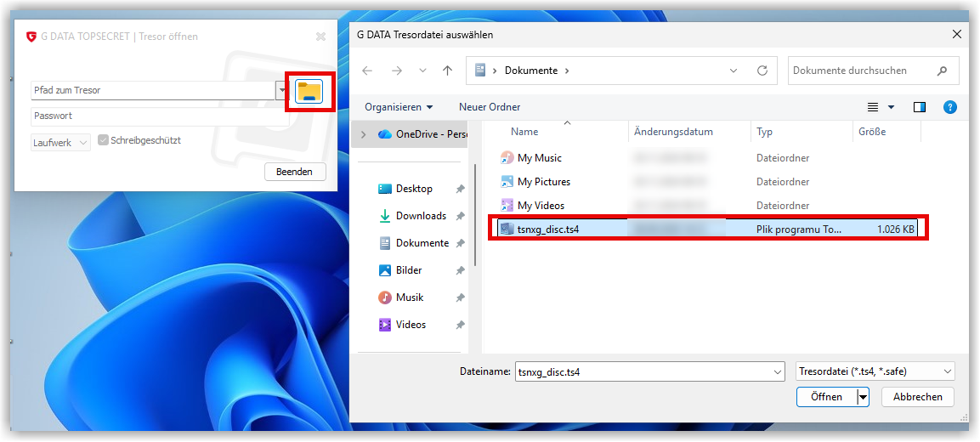Click the OneDrive cloud icon
Viewport: 980px width, 442px height.
tap(385, 133)
